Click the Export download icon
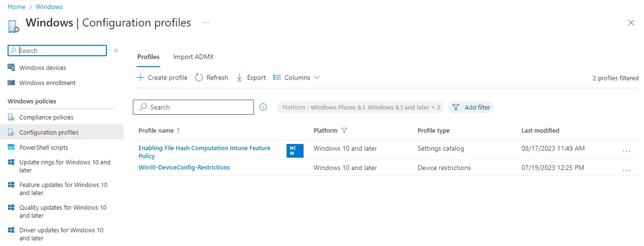Viewport: 644px width, 246px height. tap(239, 77)
